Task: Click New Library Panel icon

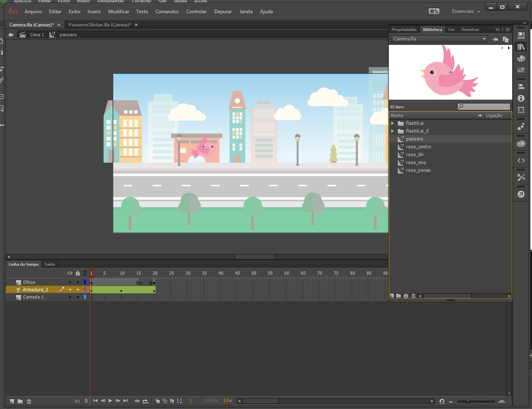Action: 506,39
